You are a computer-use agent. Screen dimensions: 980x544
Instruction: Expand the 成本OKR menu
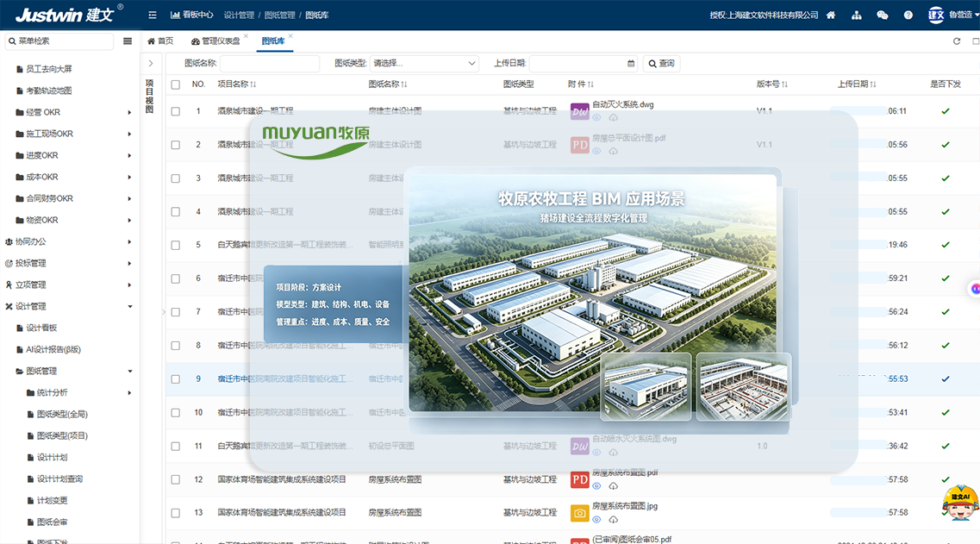click(129, 177)
